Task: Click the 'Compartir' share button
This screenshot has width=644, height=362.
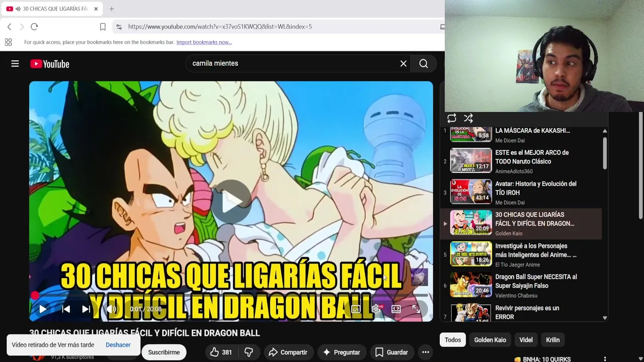Action: click(x=288, y=352)
